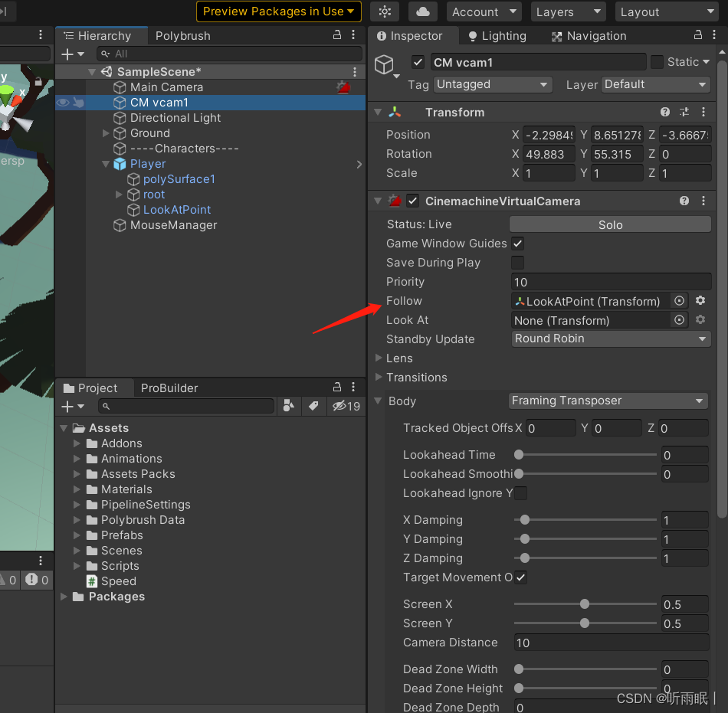Toggle visibility eye for CM vcam1

[63, 103]
